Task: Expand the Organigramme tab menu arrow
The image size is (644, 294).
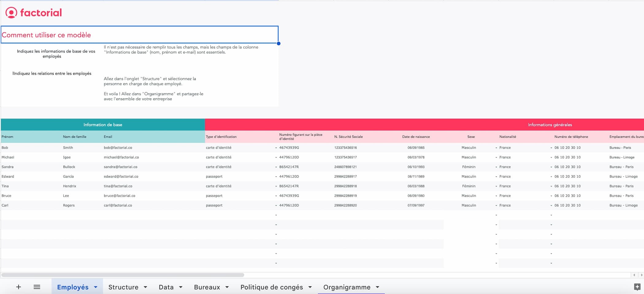Action: click(x=378, y=287)
